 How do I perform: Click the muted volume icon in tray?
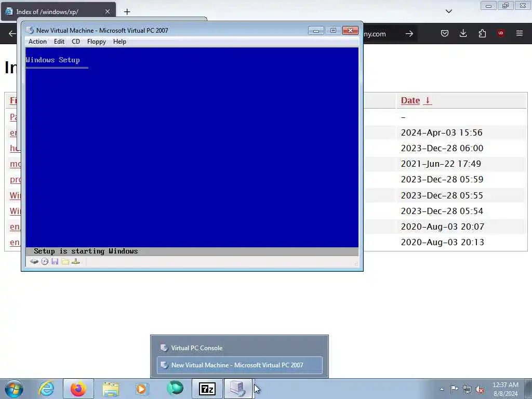pyautogui.click(x=480, y=390)
